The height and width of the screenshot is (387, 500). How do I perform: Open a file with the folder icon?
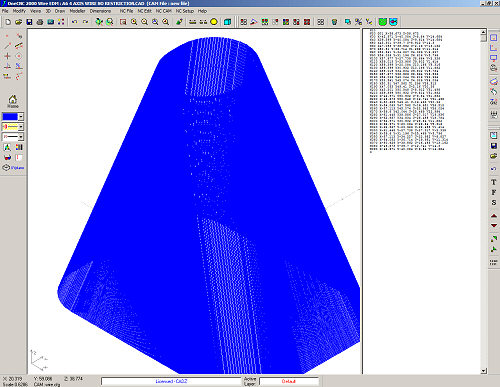click(x=19, y=22)
